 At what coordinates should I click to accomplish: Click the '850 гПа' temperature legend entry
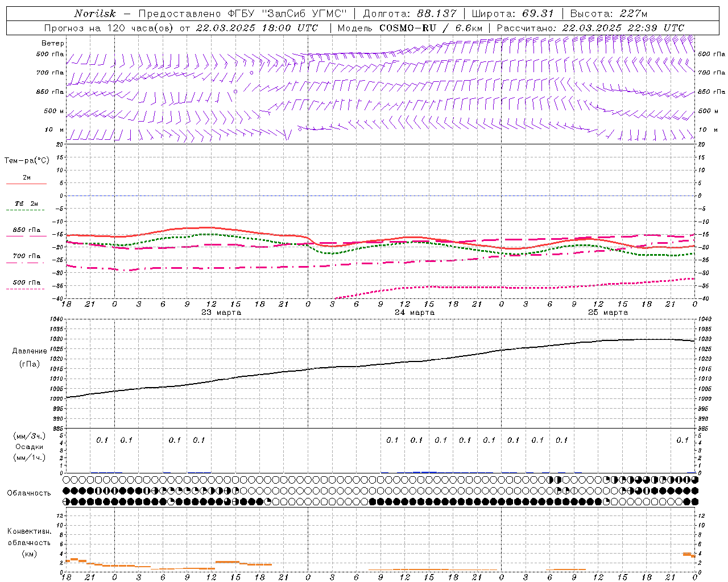[26, 230]
